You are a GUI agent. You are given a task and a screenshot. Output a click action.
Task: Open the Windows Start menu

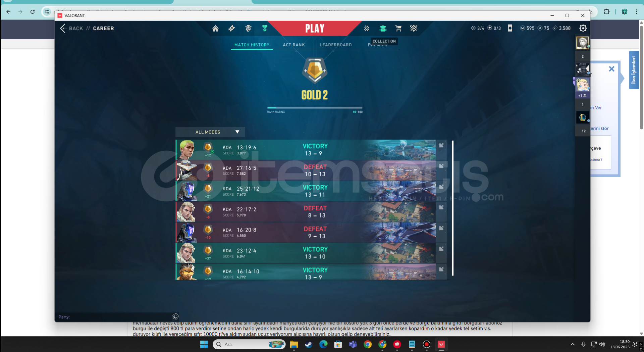(204, 344)
